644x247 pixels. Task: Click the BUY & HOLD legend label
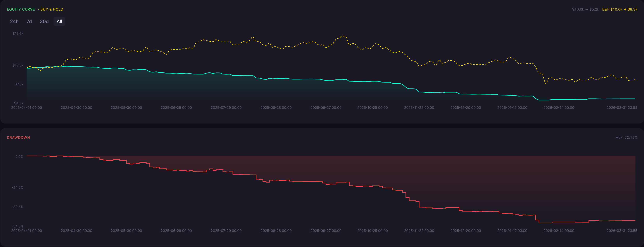[x=52, y=9]
